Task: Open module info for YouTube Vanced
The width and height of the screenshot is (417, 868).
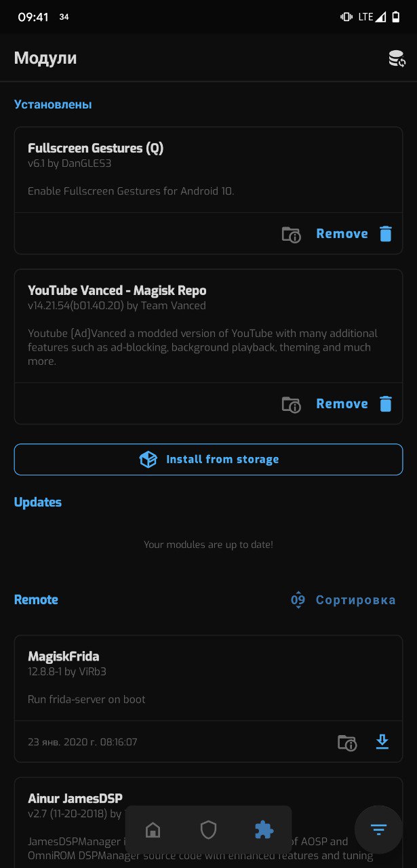Action: coord(291,404)
